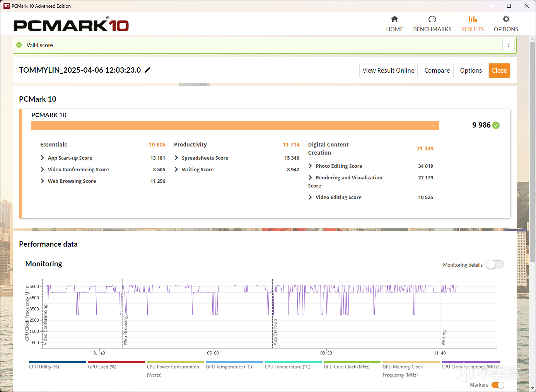Viewport: 536px width, 392px height.
Task: Click the result name TOMMYLIN_2025-04-06 12:03:23.0
Action: [x=80, y=70]
